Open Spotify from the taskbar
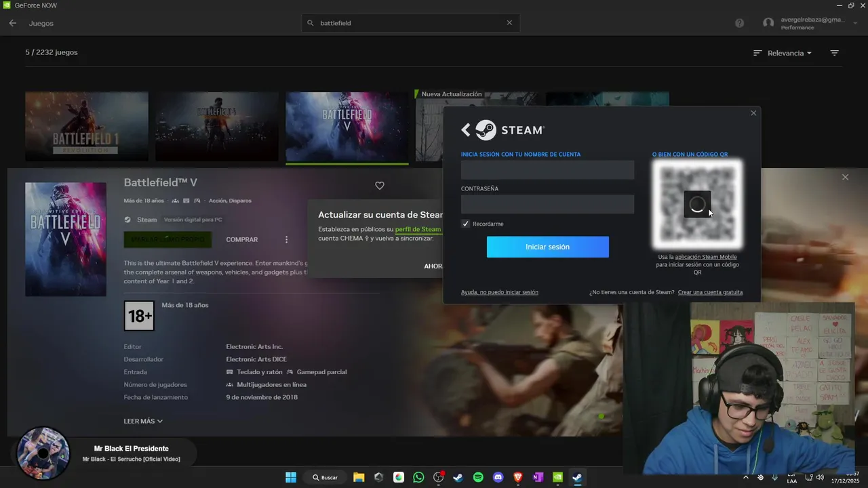The height and width of the screenshot is (488, 868). 478,477
